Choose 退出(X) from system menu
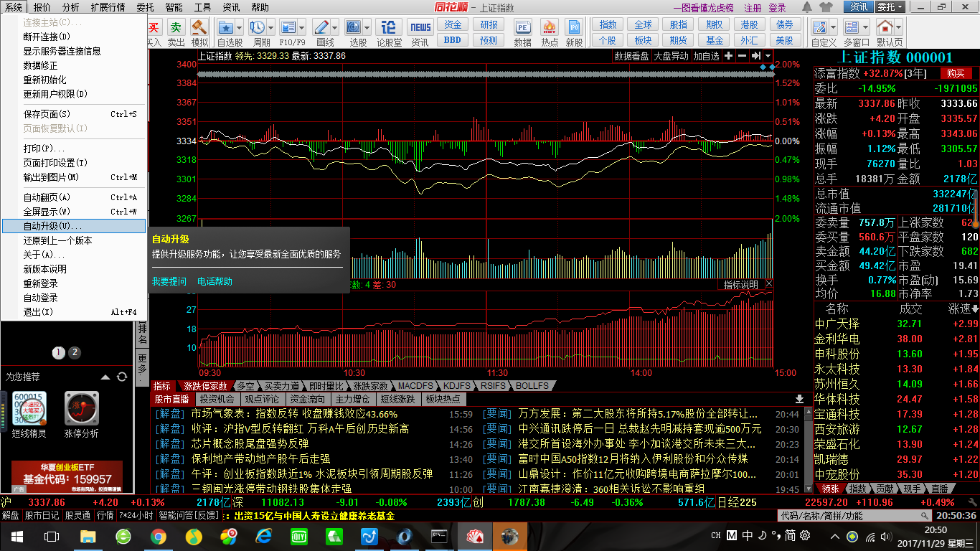 click(73, 312)
